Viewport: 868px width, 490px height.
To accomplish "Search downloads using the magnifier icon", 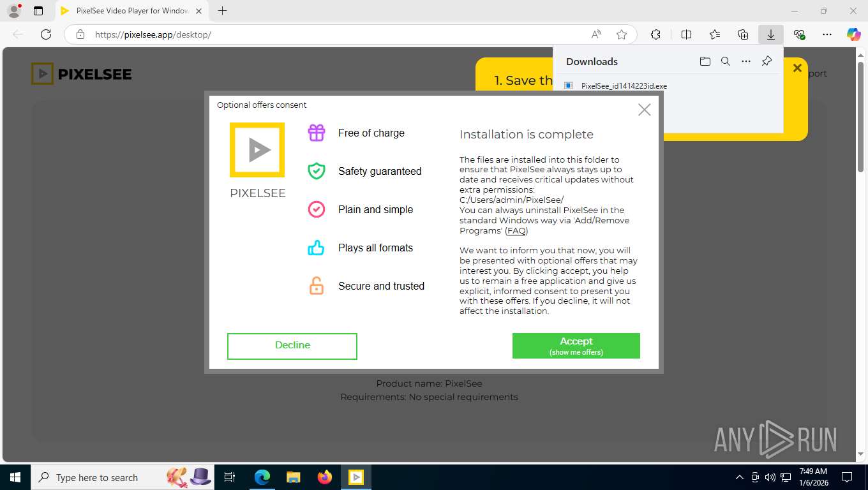I will [726, 61].
